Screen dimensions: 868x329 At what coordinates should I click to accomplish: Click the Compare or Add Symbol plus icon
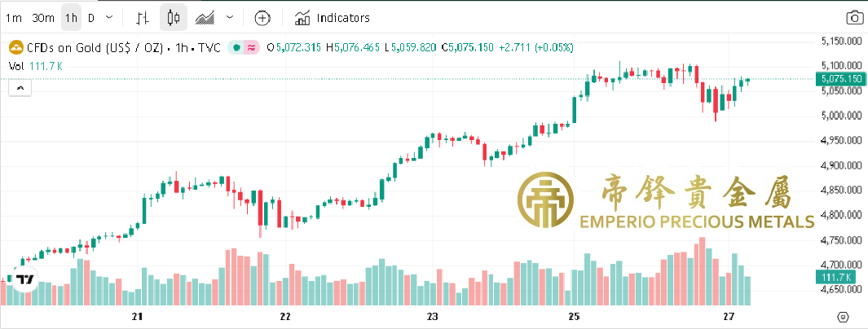point(262,17)
